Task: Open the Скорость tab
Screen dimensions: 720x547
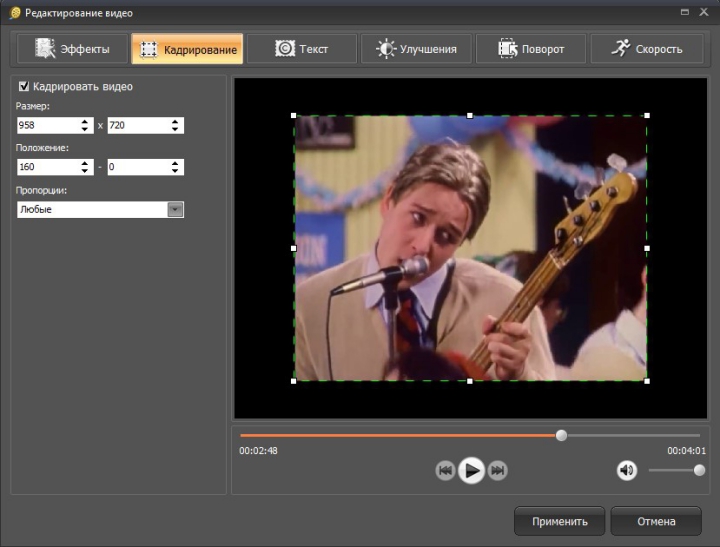Action: (x=647, y=49)
